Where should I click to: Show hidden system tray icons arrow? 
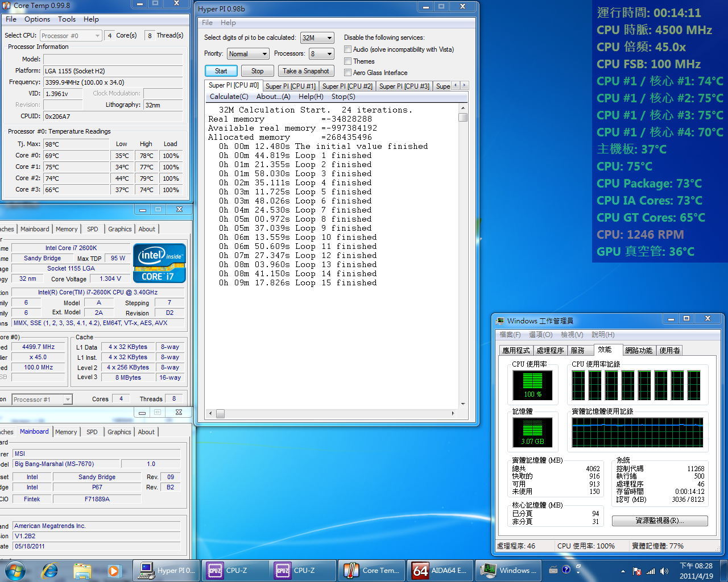[x=623, y=571]
